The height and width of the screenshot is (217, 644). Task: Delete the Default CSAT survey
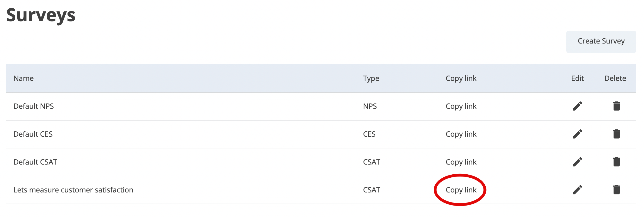616,162
